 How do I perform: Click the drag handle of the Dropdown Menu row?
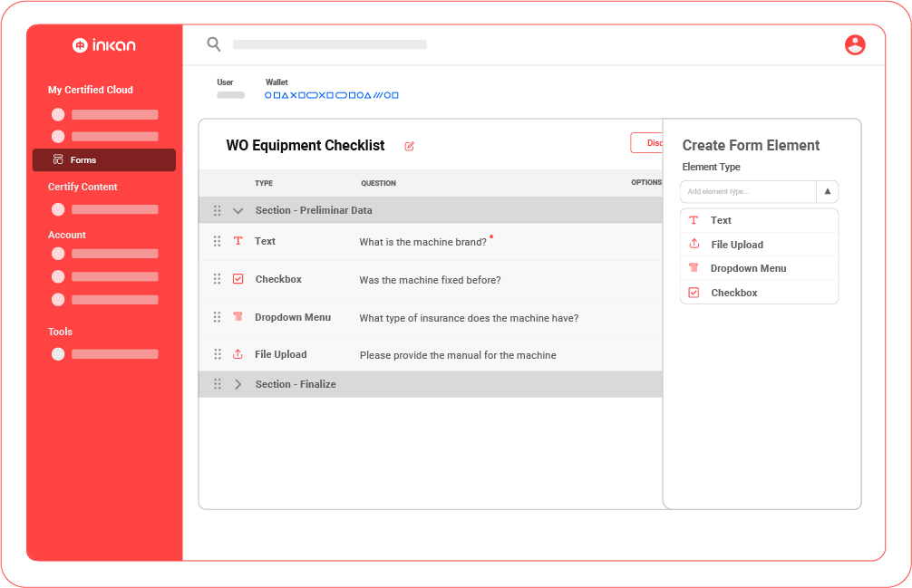pos(217,317)
